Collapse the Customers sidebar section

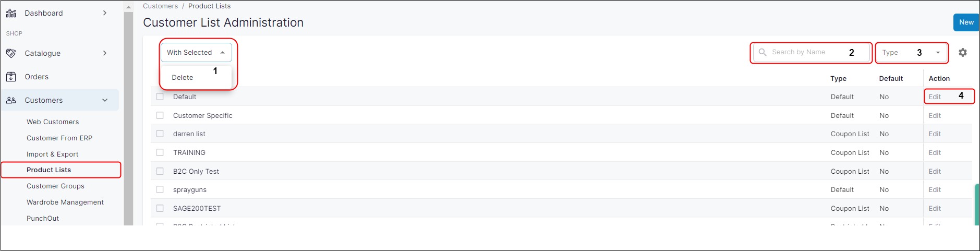coord(105,100)
